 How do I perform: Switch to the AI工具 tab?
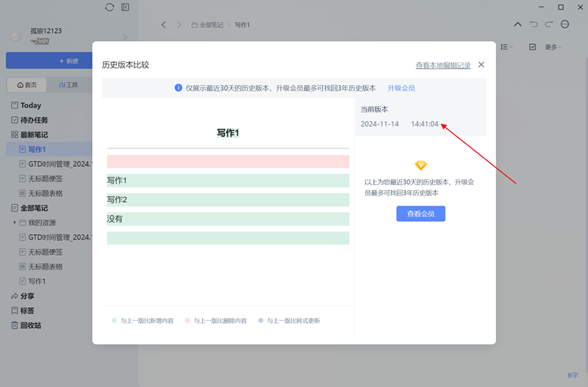click(68, 85)
